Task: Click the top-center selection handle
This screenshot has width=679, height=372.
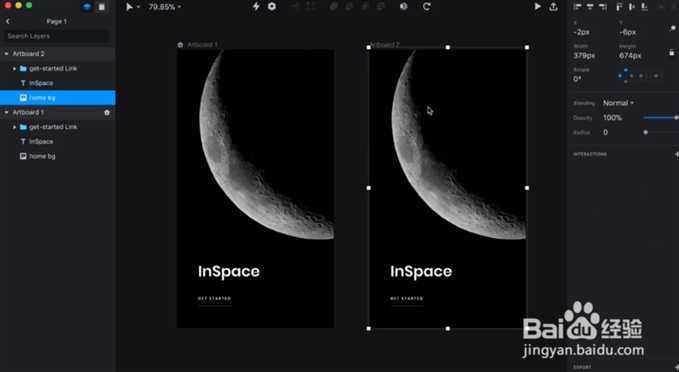Action: (x=448, y=47)
